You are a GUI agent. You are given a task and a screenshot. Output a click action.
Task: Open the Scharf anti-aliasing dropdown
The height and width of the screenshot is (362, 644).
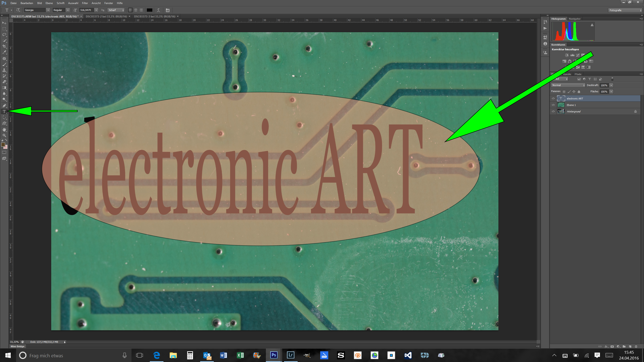click(116, 10)
